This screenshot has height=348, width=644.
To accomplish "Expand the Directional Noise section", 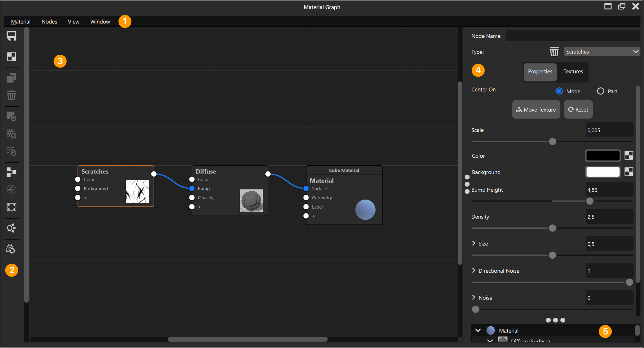I will [x=474, y=270].
